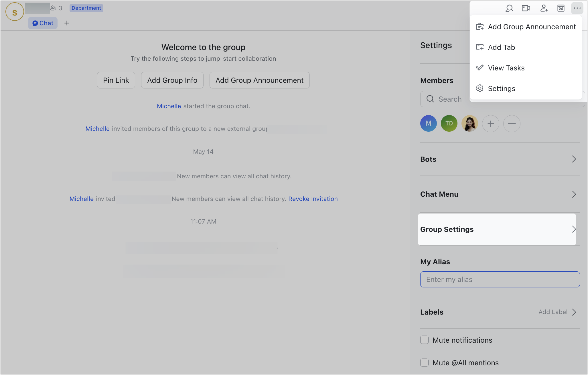Click Revoke Invitation link
Screen dimensions: 588x375
point(313,199)
